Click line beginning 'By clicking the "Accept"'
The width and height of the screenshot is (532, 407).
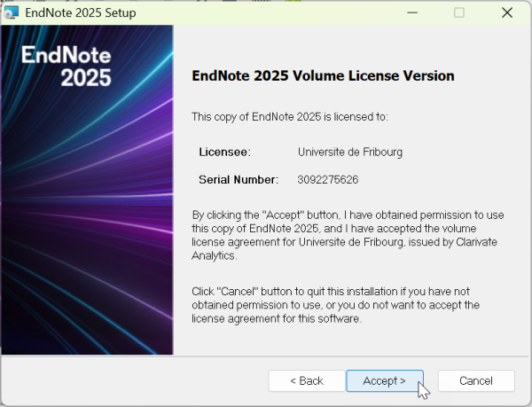[x=348, y=215]
